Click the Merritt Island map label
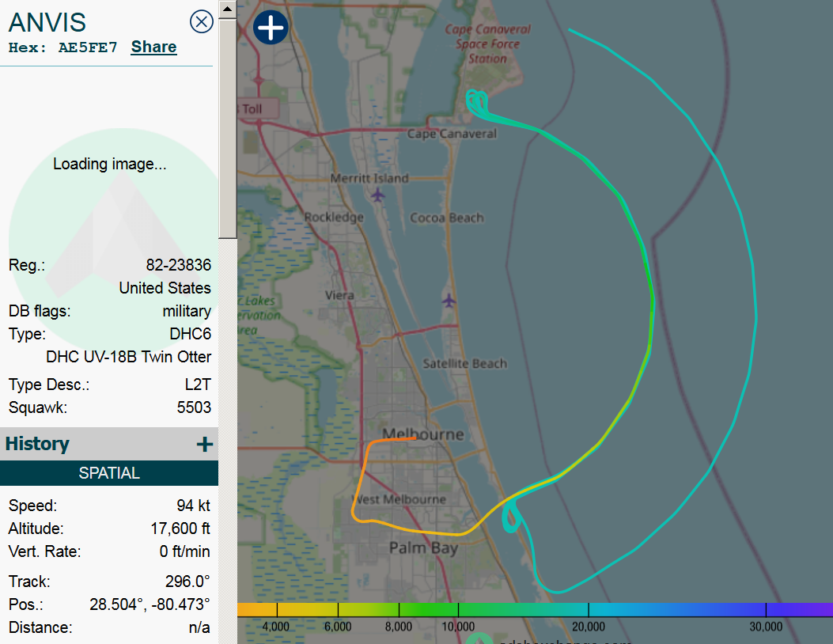This screenshot has width=833, height=644. tap(369, 178)
